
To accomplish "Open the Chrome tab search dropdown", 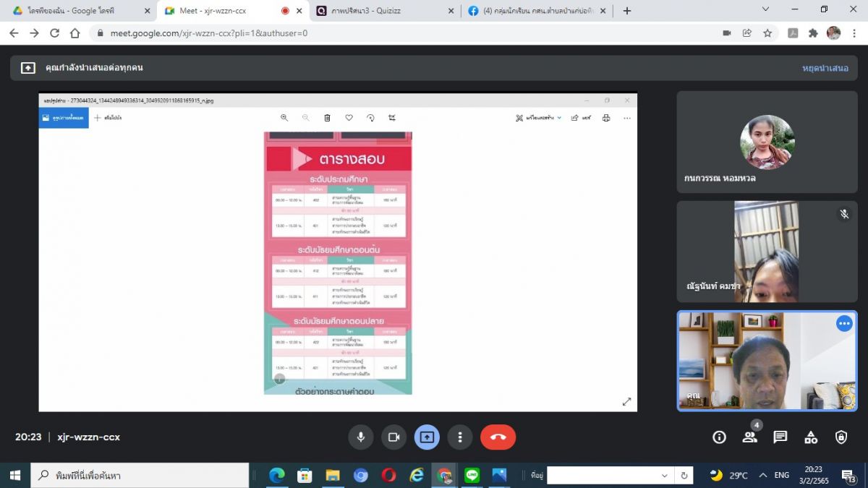I will coord(766,9).
